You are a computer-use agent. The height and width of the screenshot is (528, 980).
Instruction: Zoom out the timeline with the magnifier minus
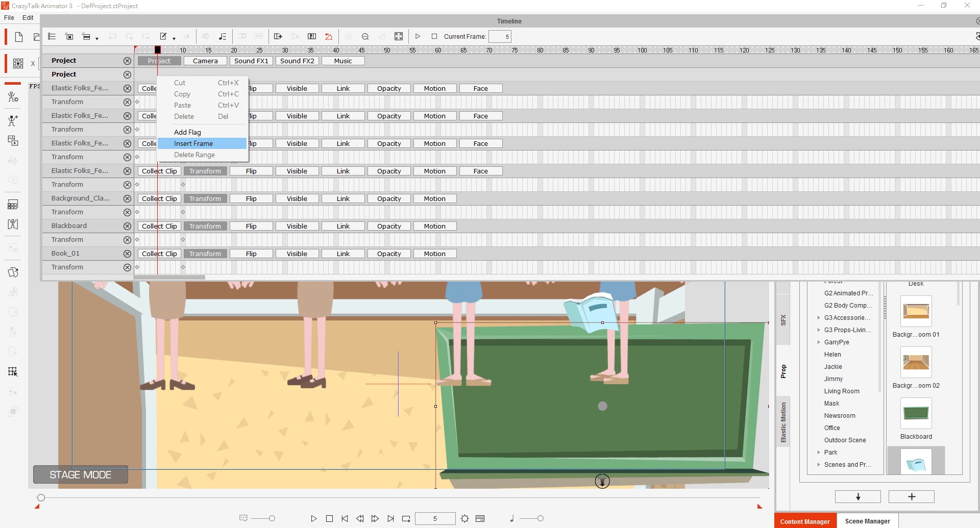365,36
